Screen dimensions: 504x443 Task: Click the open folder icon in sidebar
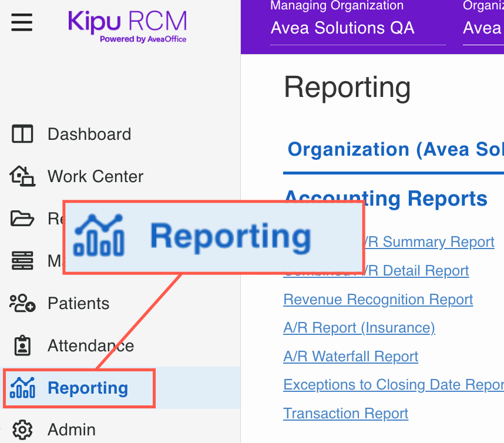coord(22,219)
